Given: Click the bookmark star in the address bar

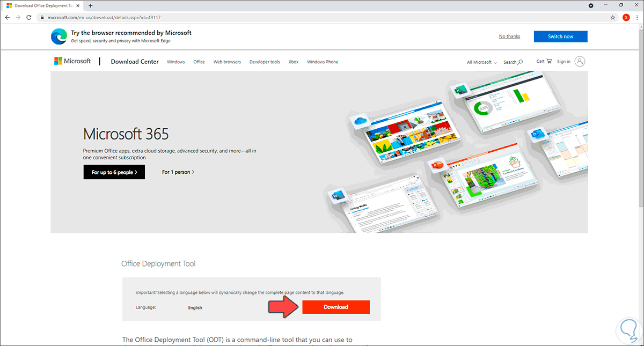Looking at the screenshot, I should 612,17.
